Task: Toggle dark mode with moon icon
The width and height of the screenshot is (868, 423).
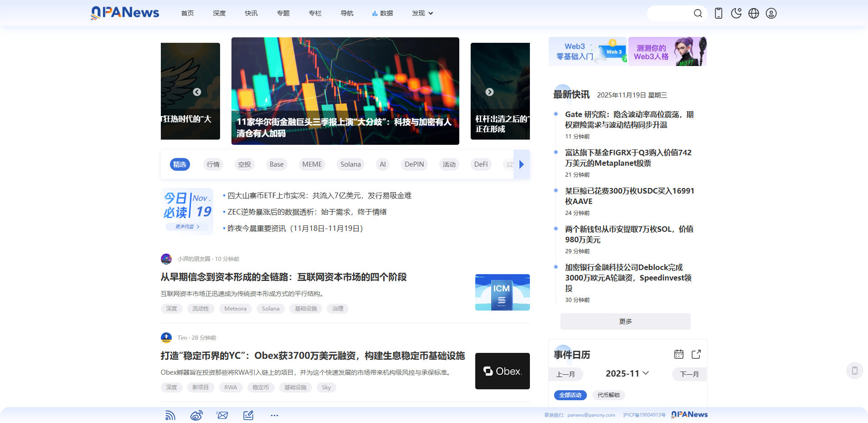Action: click(736, 13)
